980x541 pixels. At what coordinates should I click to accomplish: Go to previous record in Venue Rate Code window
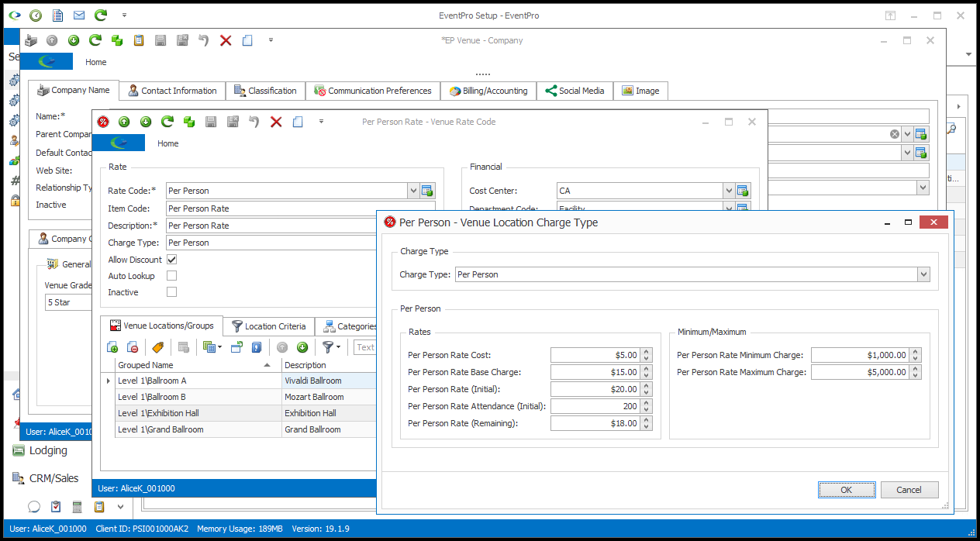(x=124, y=122)
